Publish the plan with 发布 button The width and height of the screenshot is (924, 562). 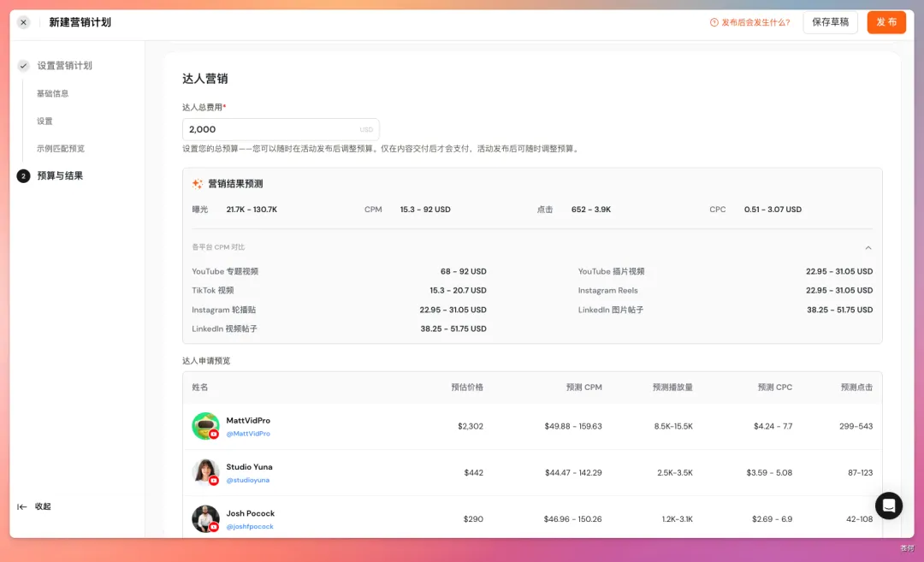[x=885, y=22]
